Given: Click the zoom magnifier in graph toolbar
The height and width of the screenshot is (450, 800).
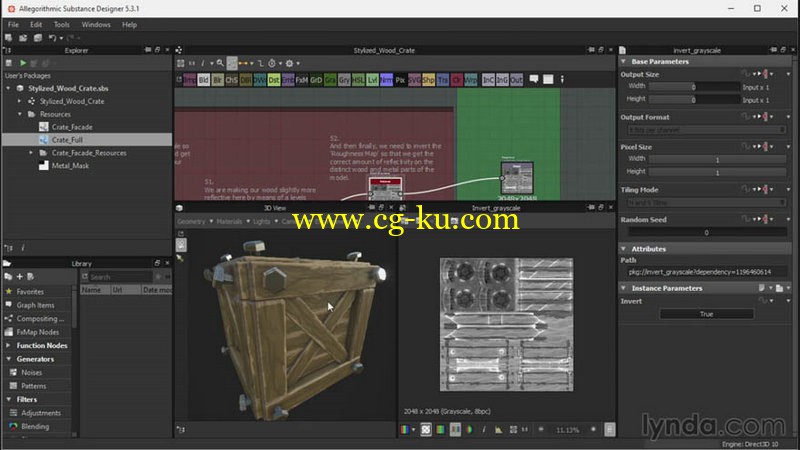Looking at the screenshot, I should (220, 63).
